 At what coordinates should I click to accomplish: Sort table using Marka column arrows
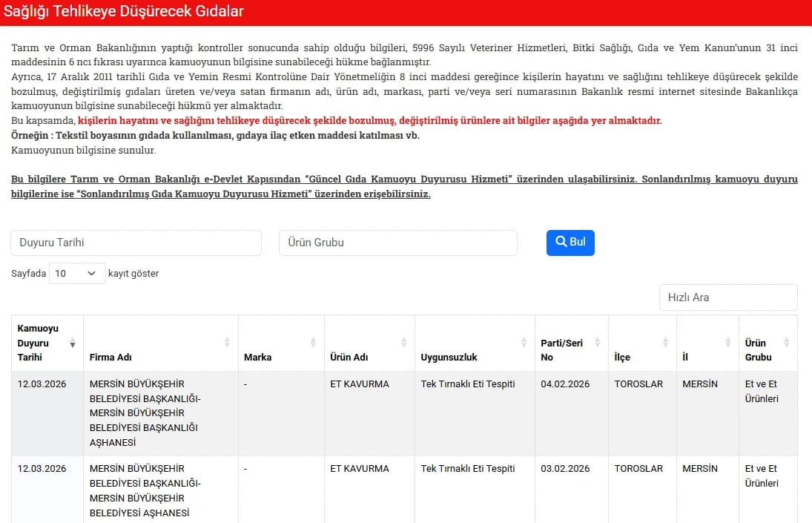pos(313,342)
